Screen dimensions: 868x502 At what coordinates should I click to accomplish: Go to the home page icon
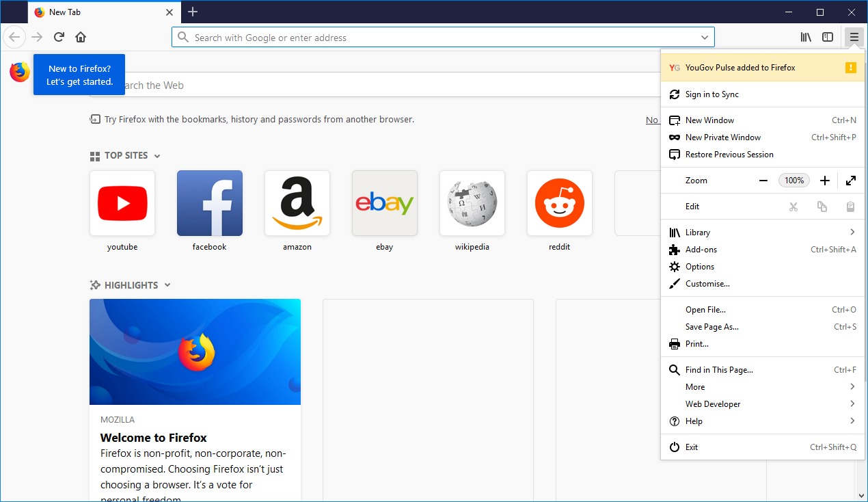(x=81, y=37)
